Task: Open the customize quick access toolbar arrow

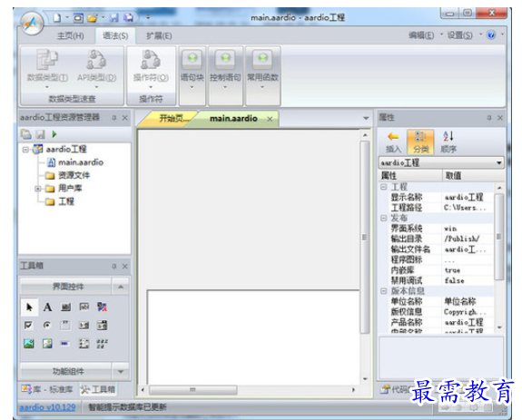Action: 148,18
